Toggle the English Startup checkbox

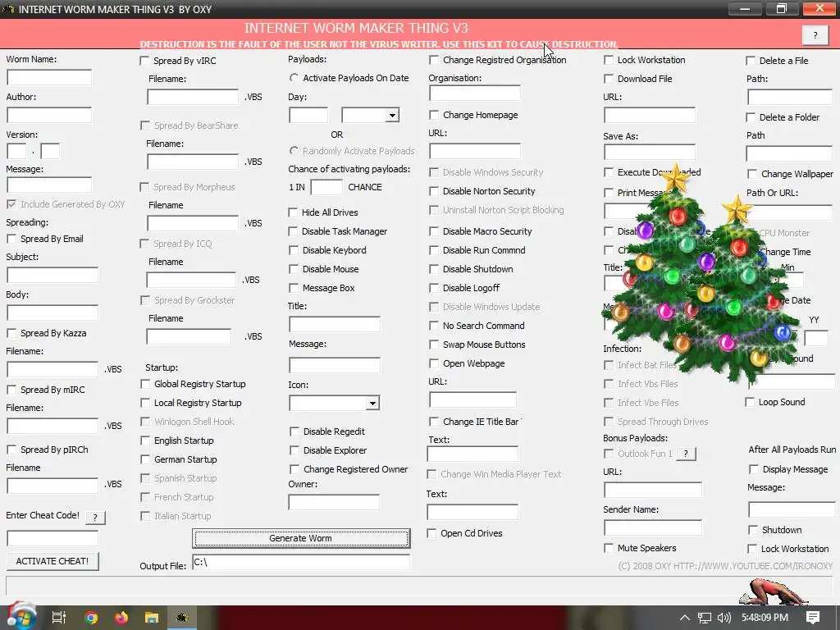(x=145, y=441)
